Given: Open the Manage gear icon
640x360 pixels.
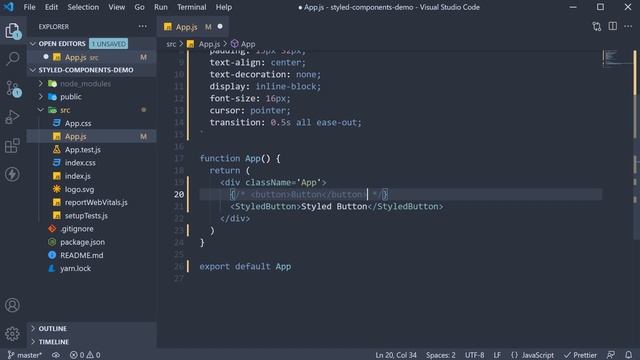Looking at the screenshot, I should pyautogui.click(x=13, y=334).
